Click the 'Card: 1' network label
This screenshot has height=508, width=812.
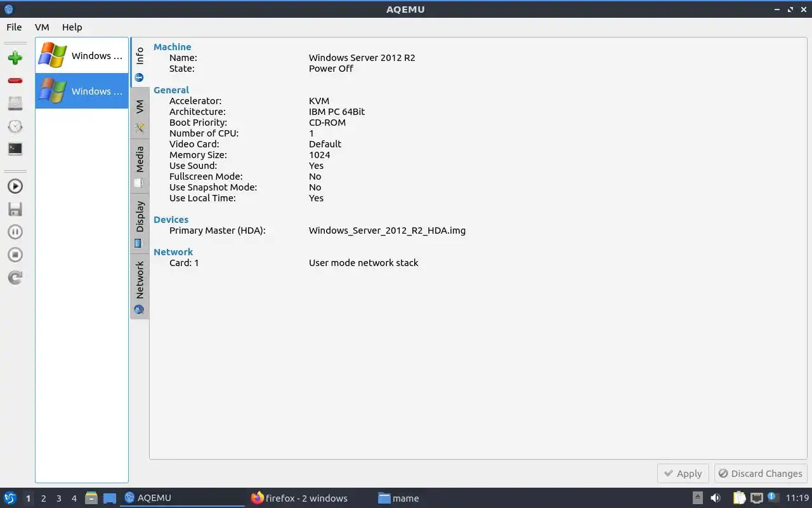click(184, 263)
